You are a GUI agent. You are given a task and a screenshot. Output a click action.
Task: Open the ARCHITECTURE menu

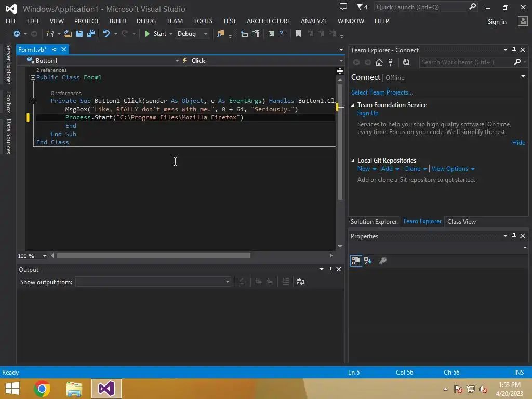(x=269, y=21)
